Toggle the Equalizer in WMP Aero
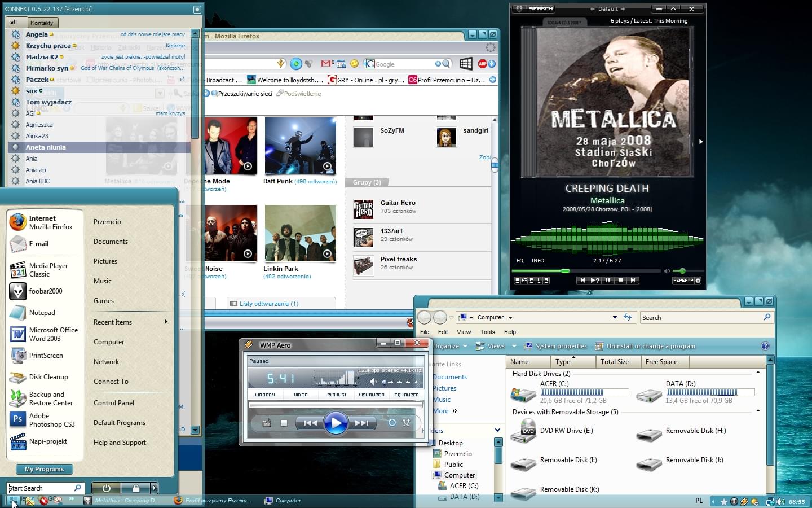Image resolution: width=812 pixels, height=508 pixels. tap(407, 395)
